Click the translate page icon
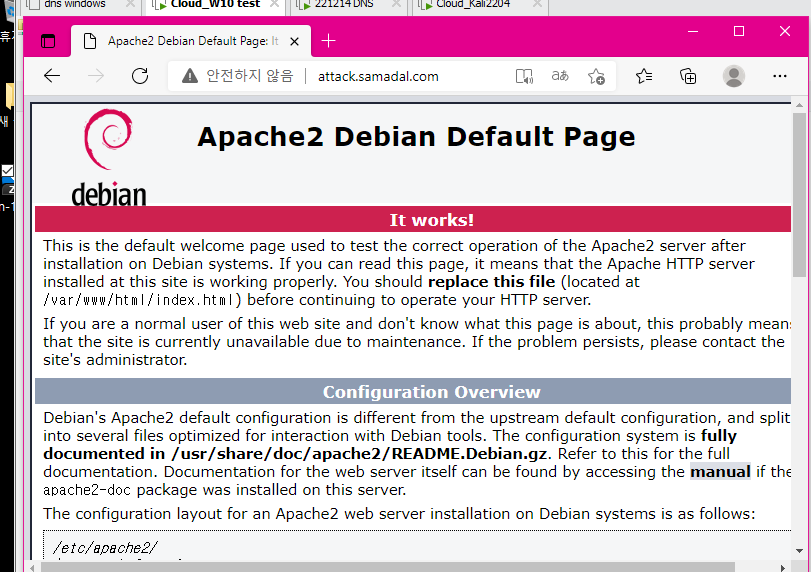 coord(560,76)
